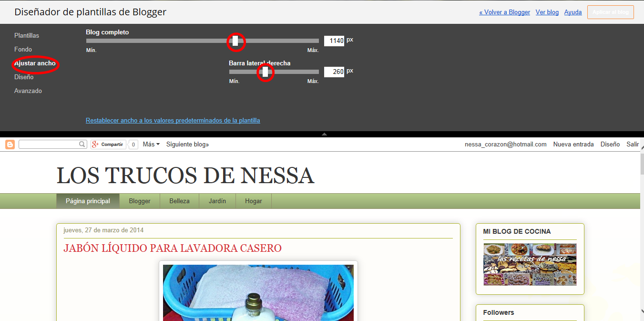Open the Fondo section

(x=23, y=49)
